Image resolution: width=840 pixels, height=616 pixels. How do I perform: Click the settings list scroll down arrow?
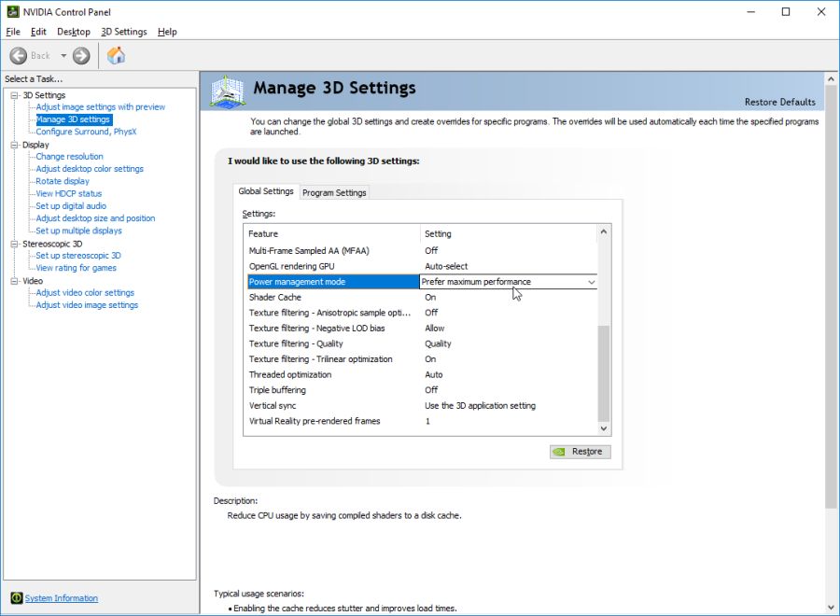tap(604, 428)
